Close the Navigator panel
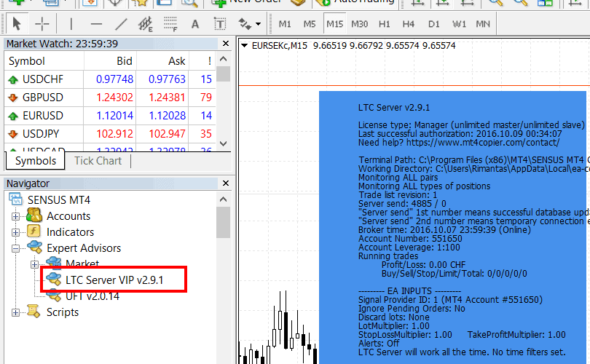 click(x=226, y=183)
